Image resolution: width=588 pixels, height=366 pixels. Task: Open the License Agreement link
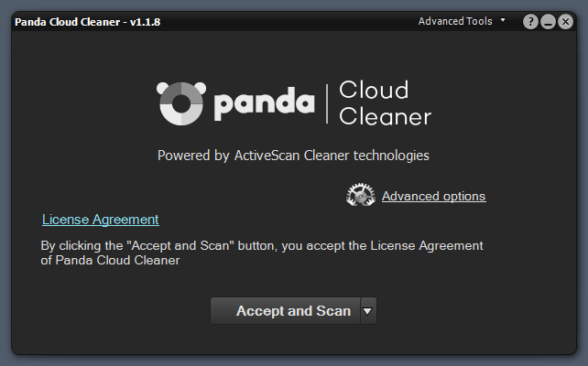click(x=101, y=220)
